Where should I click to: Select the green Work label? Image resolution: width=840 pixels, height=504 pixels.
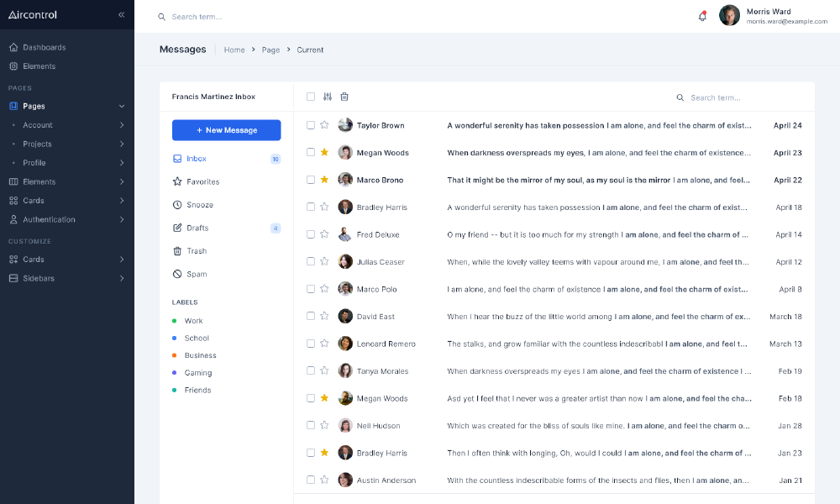tap(193, 320)
